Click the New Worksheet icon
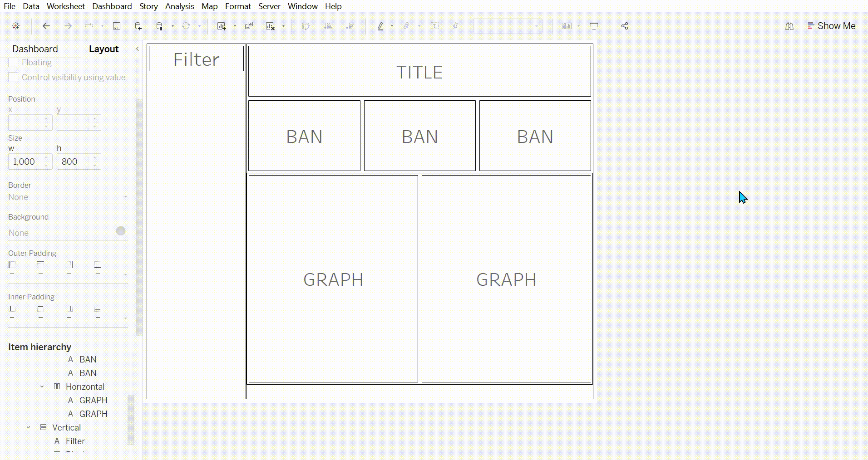This screenshot has width=868, height=460. click(x=222, y=26)
